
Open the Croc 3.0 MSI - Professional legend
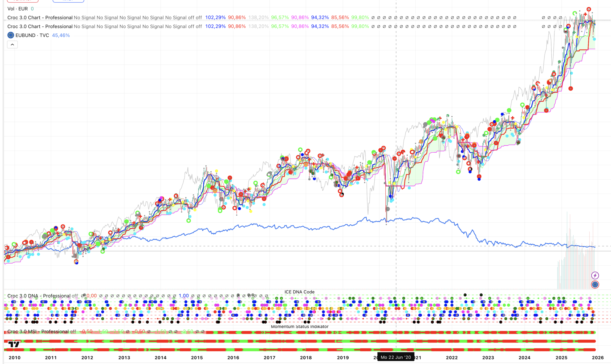point(38,332)
